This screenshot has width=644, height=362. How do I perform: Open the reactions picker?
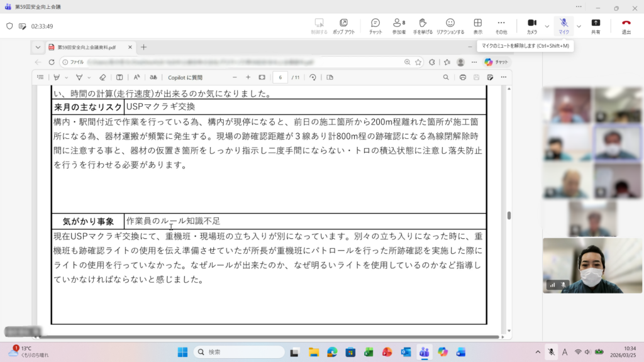pos(450,26)
